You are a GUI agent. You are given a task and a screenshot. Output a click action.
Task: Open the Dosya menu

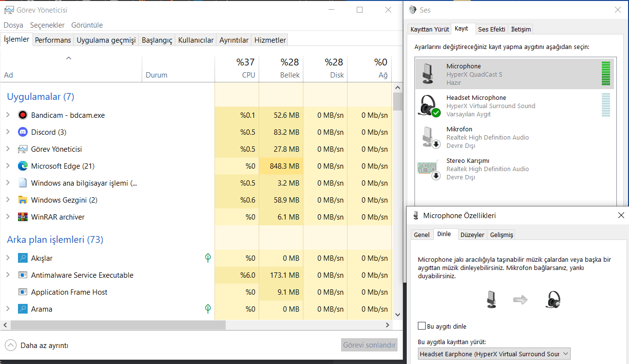click(14, 25)
